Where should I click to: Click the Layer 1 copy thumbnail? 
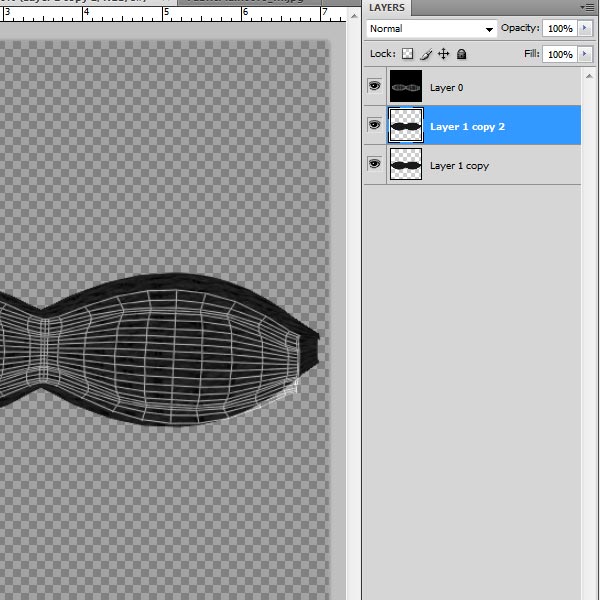[406, 164]
